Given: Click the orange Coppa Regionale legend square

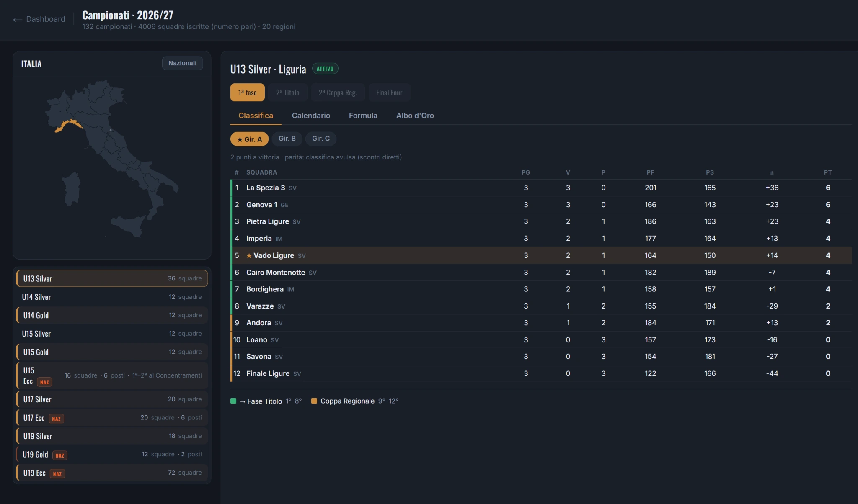Looking at the screenshot, I should (x=314, y=401).
